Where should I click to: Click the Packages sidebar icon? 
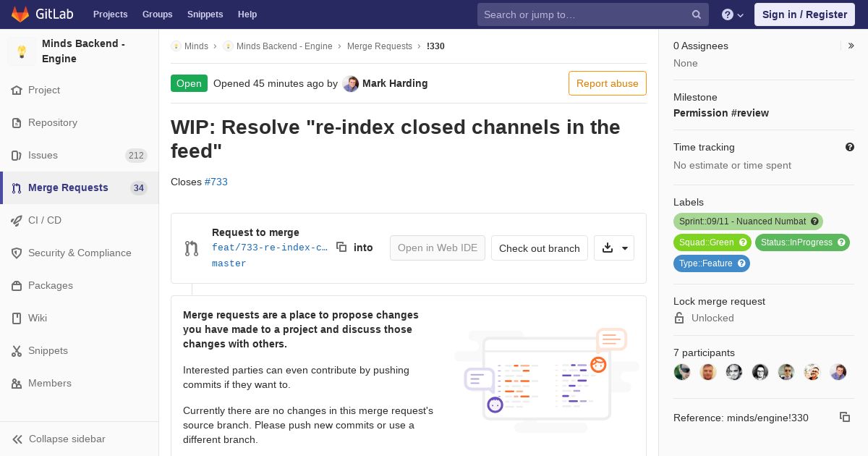tap(17, 286)
